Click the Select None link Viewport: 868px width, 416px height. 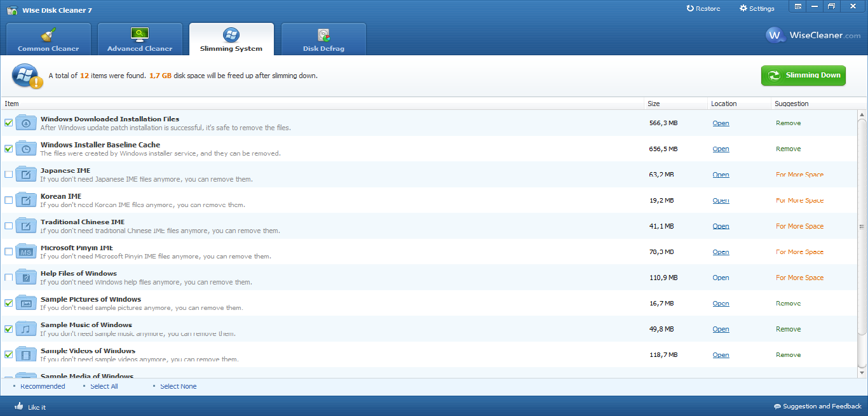pyautogui.click(x=179, y=386)
